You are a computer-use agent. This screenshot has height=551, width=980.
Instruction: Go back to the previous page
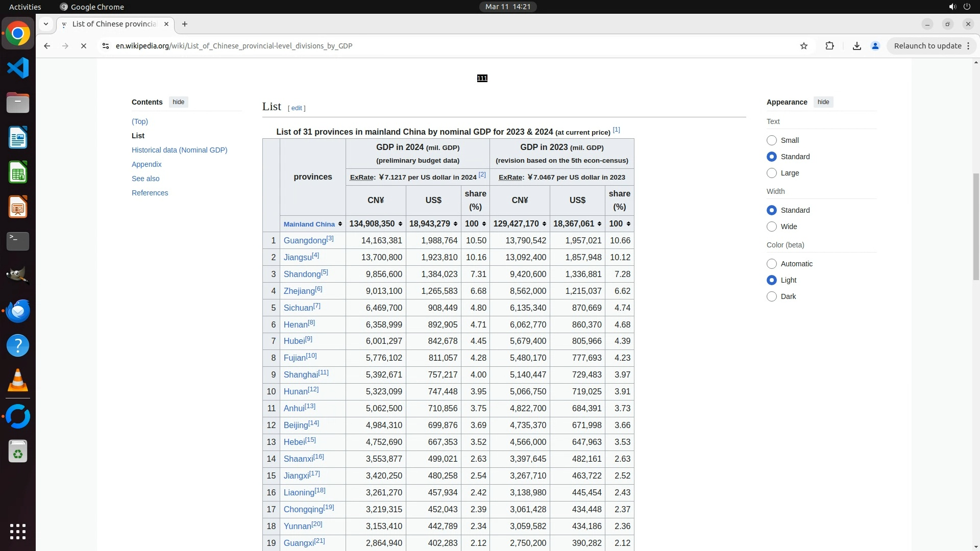47,46
